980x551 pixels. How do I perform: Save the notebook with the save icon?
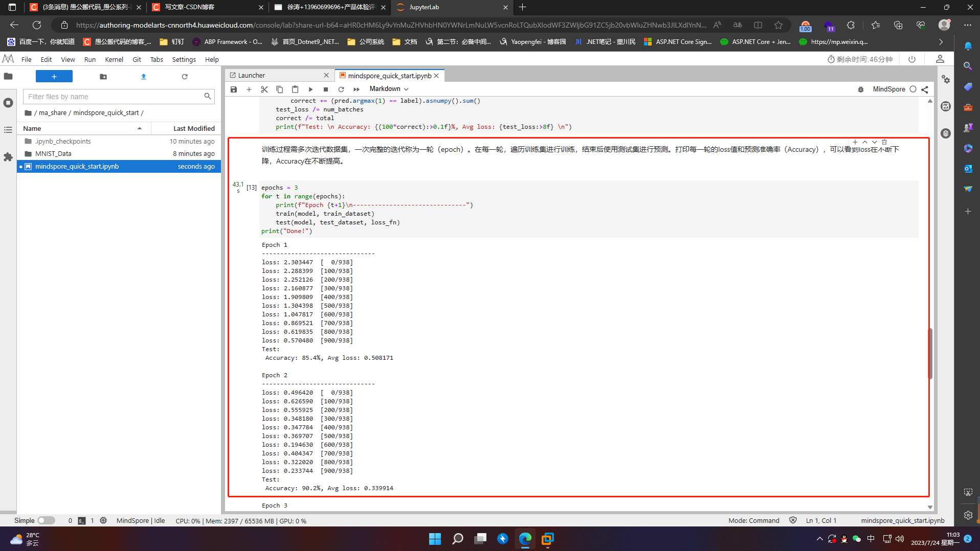point(234,89)
